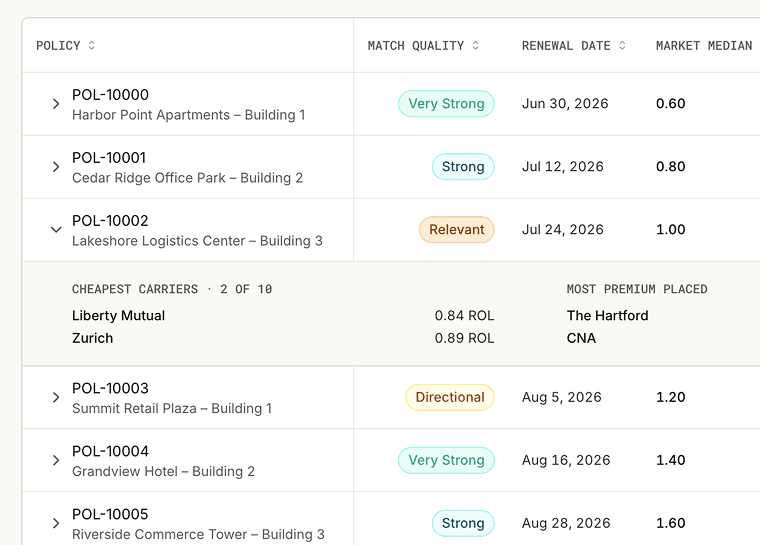Select Lakeshore Logistics Center – Building 3

pyautogui.click(x=197, y=241)
